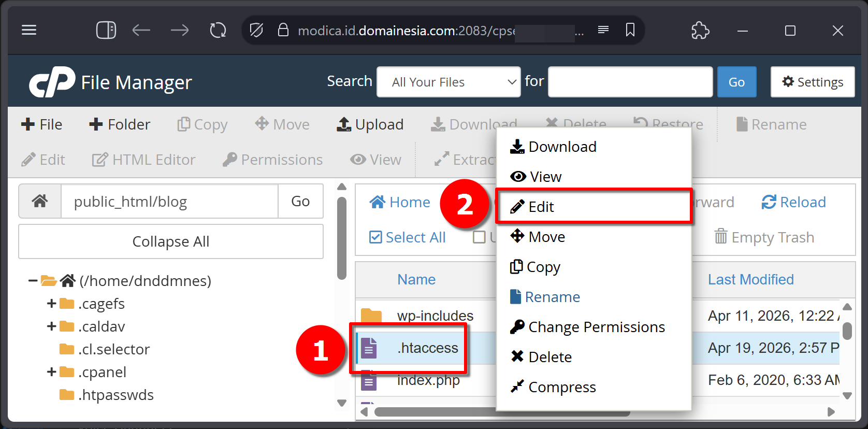
Task: Click the home icon beside path field
Action: [40, 201]
